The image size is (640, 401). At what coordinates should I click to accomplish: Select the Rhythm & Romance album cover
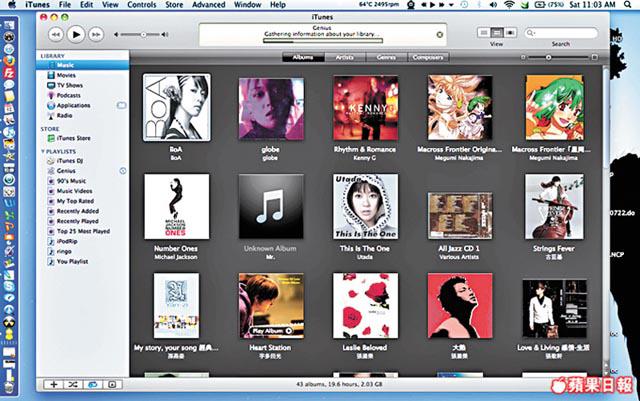tap(365, 108)
